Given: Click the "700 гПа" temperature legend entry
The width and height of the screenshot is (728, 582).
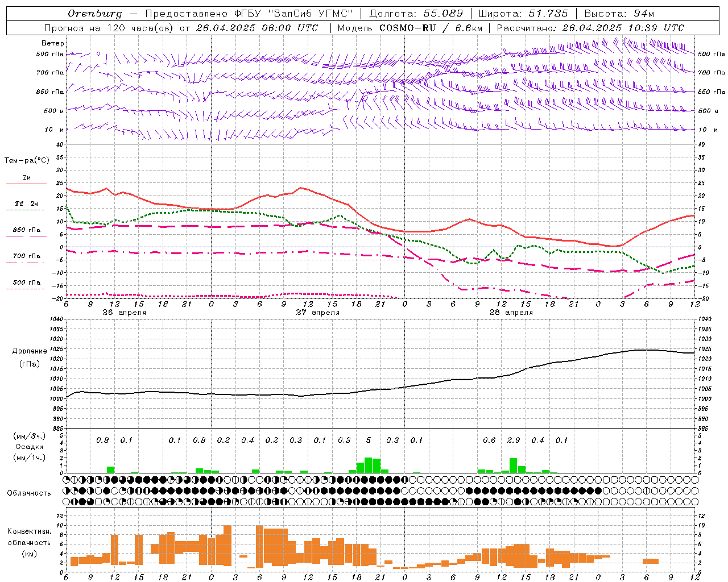Looking at the screenshot, I should click(27, 256).
